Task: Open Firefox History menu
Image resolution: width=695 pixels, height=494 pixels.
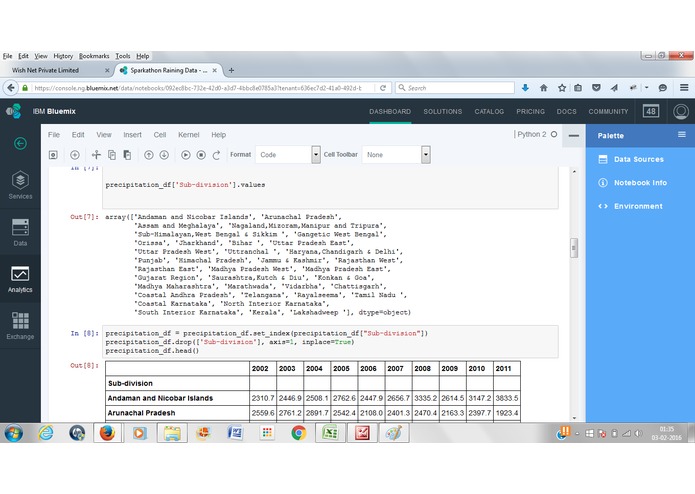Action: pyautogui.click(x=63, y=56)
